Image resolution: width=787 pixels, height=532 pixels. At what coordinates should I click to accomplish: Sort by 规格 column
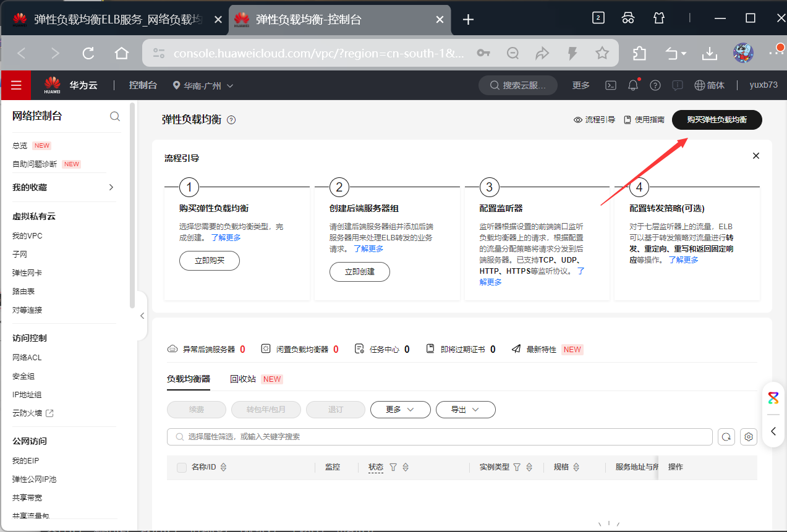576,467
